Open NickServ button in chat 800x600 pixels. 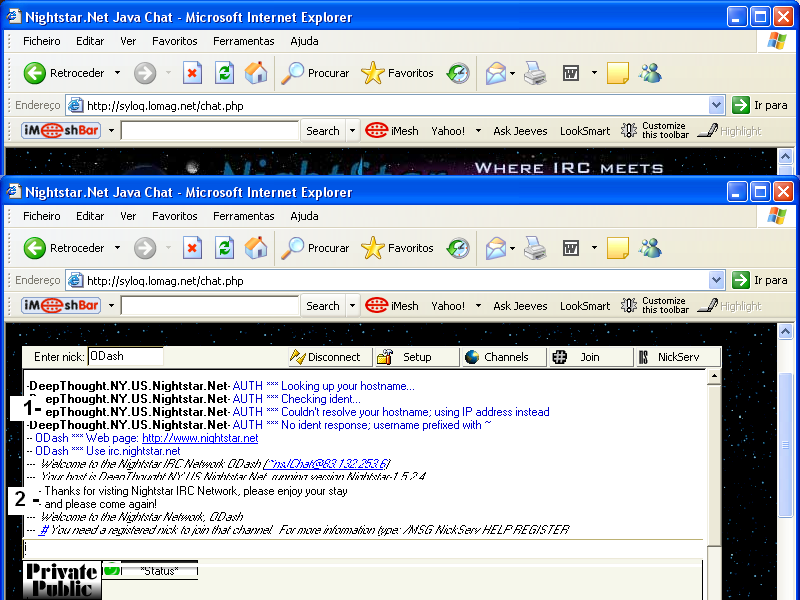pos(678,357)
